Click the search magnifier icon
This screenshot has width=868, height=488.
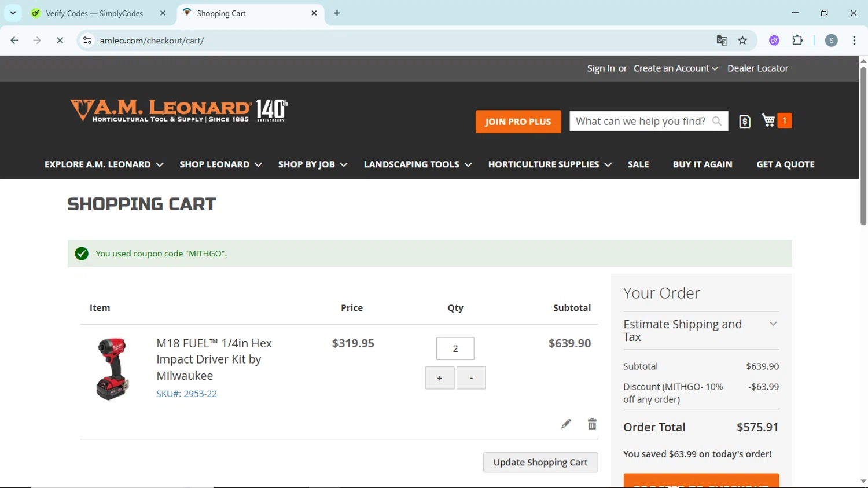click(x=717, y=122)
